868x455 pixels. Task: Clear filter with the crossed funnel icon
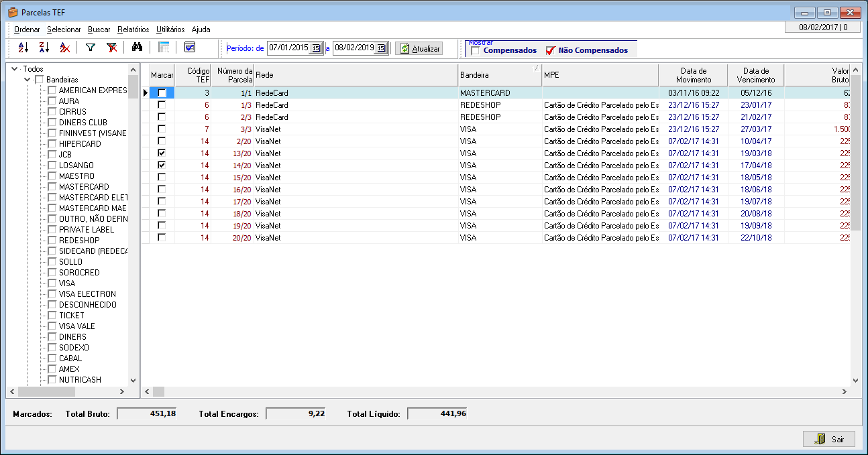point(112,48)
